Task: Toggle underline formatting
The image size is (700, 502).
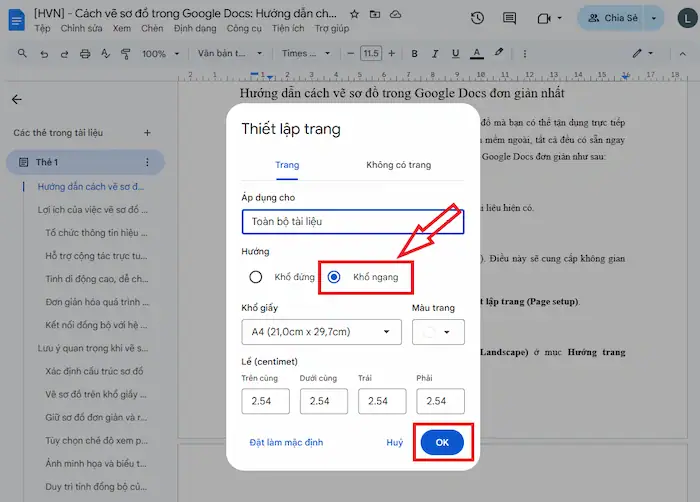Action: (455, 54)
